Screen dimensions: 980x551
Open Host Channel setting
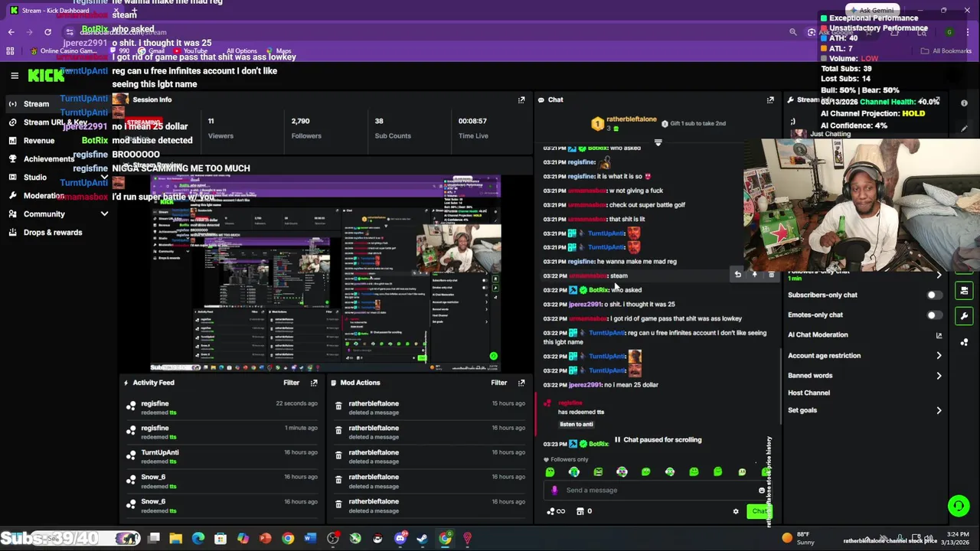[x=808, y=393]
